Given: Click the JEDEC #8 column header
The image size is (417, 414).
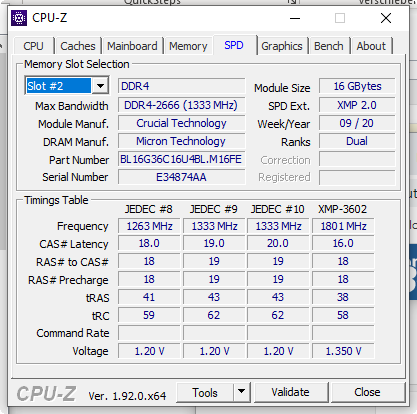Looking at the screenshot, I should pyautogui.click(x=149, y=209).
